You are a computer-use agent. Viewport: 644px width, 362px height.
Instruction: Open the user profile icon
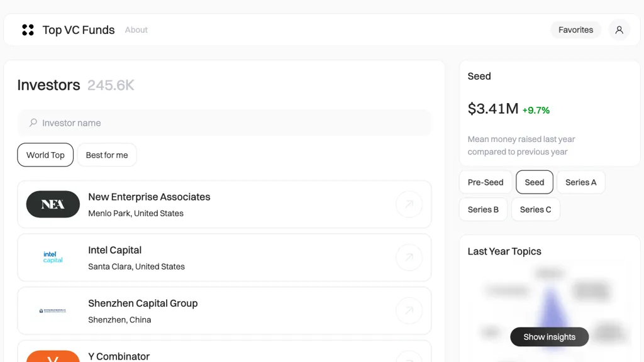[x=619, y=30]
